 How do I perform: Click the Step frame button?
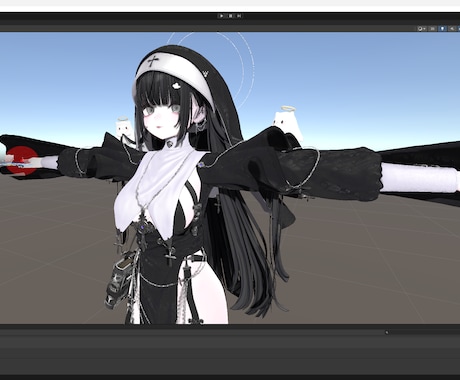tap(239, 16)
